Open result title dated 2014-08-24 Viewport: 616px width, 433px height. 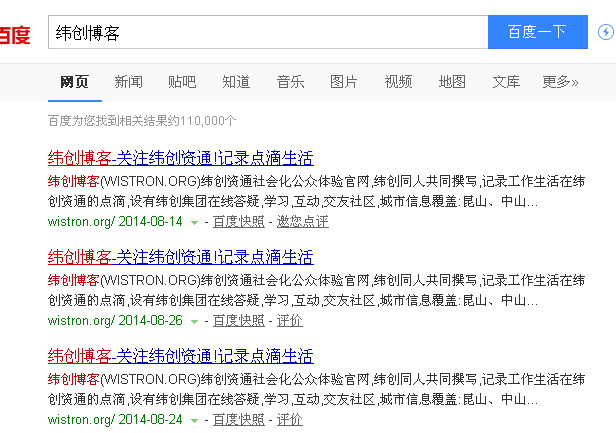coord(181,356)
